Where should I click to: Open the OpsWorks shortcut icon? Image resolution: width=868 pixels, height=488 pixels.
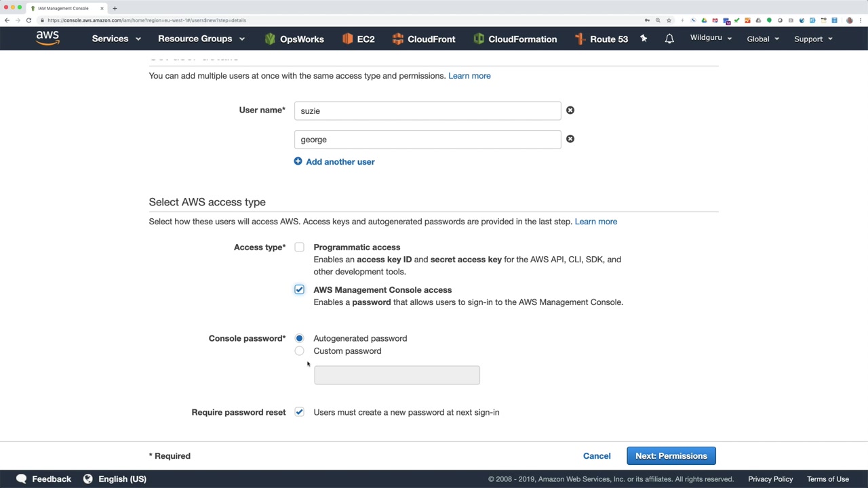[x=270, y=39]
